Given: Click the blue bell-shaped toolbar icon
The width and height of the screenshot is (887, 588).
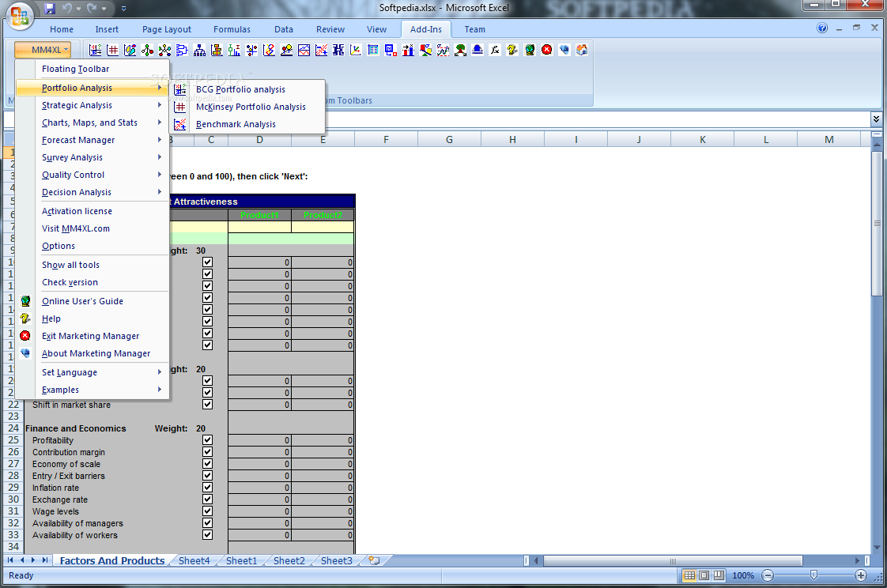Looking at the screenshot, I should tap(477, 51).
